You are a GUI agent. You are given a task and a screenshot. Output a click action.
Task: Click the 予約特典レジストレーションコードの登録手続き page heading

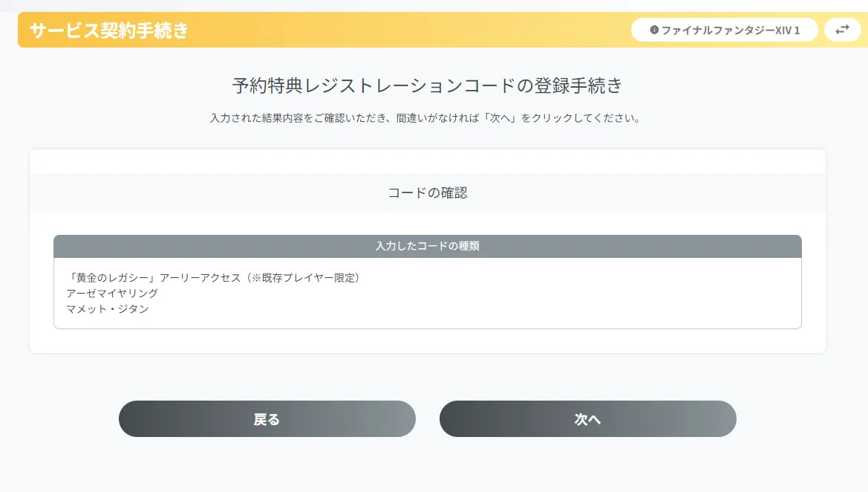coord(427,86)
